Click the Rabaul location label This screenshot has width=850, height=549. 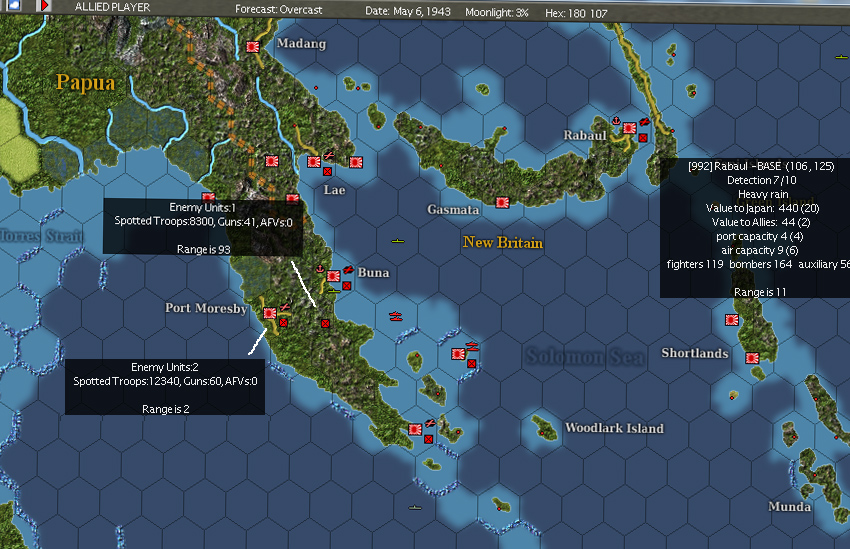tap(585, 135)
